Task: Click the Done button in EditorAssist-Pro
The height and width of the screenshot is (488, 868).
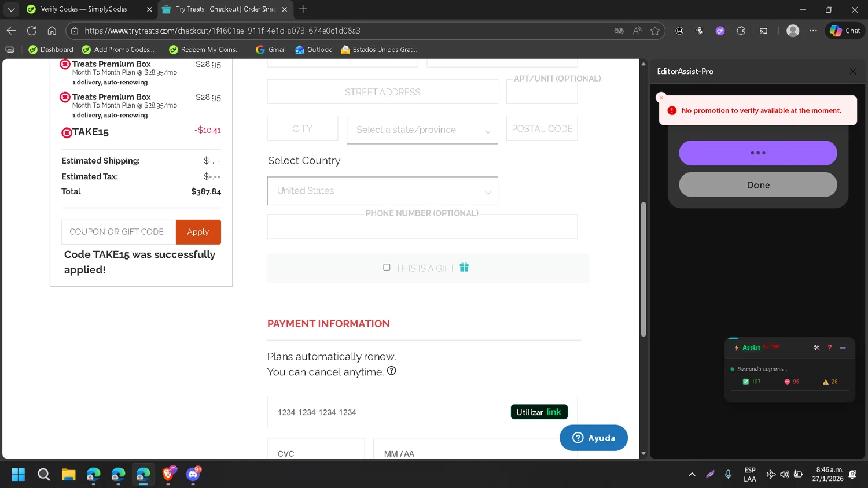Action: click(758, 185)
